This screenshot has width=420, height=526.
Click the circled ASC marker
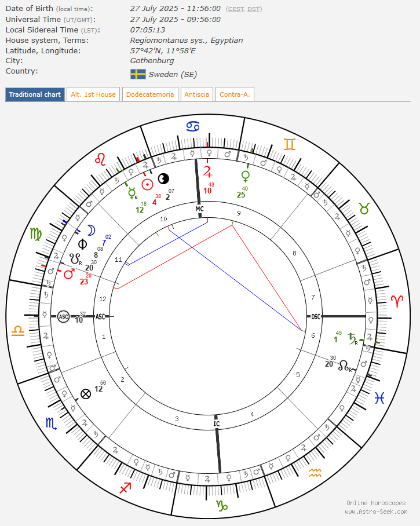click(x=63, y=316)
